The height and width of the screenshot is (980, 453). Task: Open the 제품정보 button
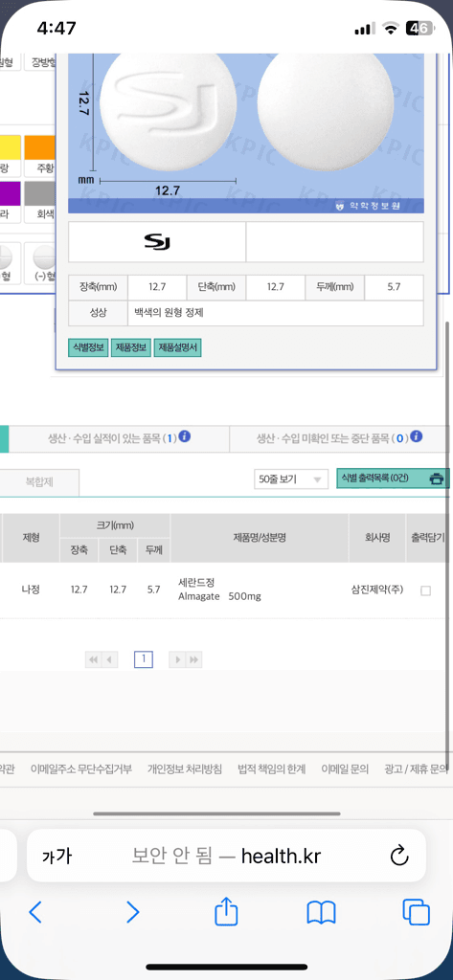pos(131,348)
